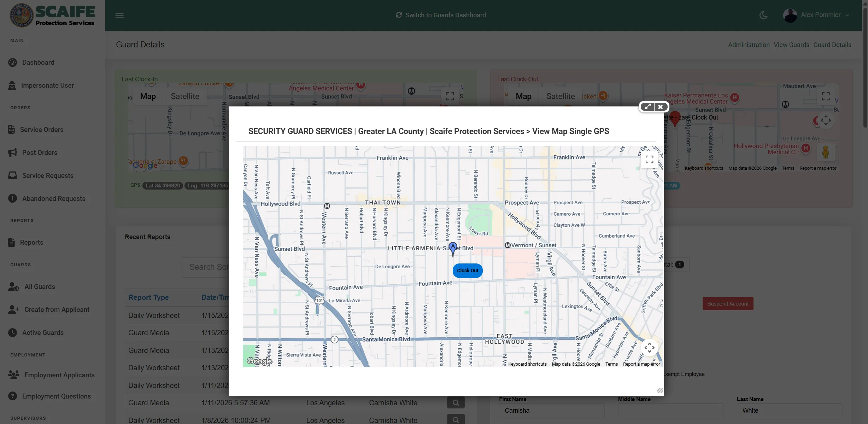Viewport: 868px width, 424px height.
Task: Click the Lat 34.096820 GPS badge
Action: 163,186
